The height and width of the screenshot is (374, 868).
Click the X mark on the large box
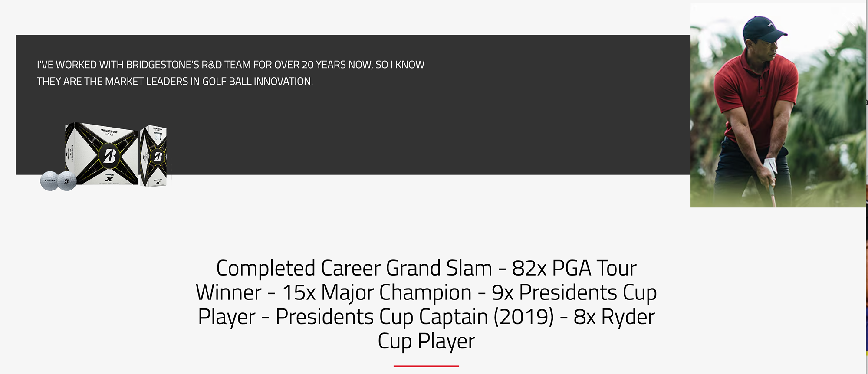[x=109, y=179]
